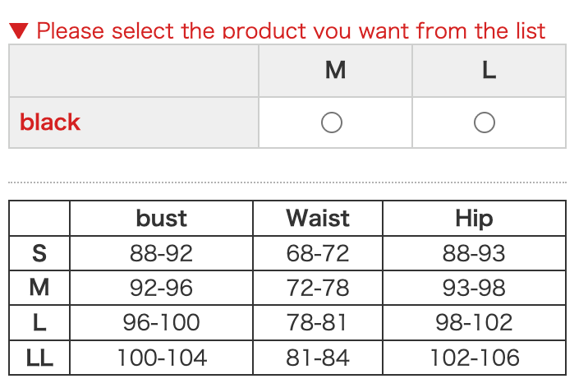Click the black color row label
This screenshot has height=388, width=588.
coord(50,122)
